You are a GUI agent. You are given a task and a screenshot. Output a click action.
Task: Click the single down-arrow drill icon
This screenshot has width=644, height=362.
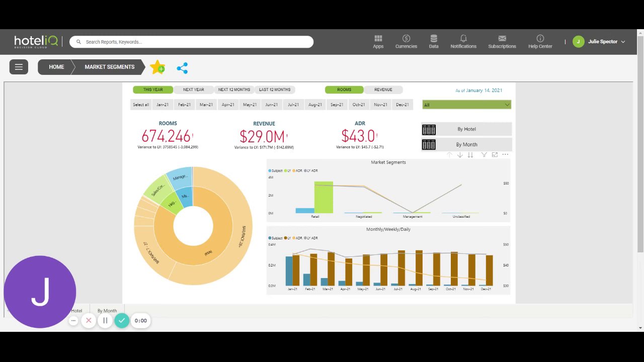[460, 155]
